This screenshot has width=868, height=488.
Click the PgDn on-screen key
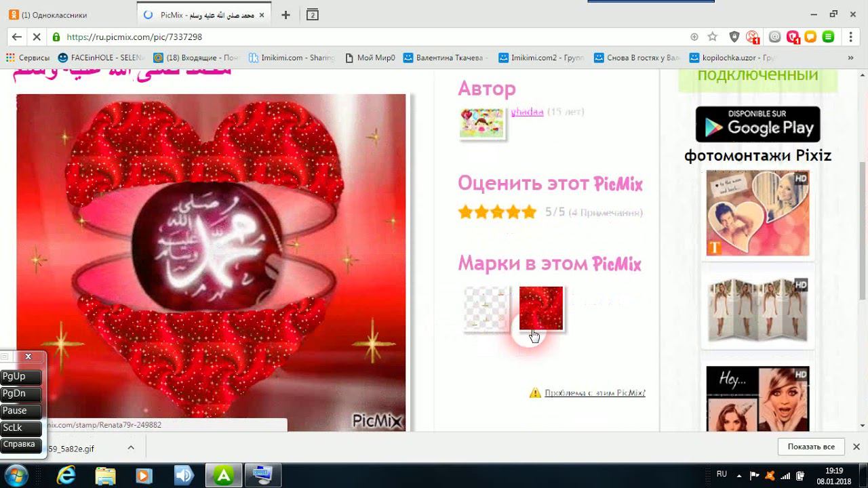point(21,394)
